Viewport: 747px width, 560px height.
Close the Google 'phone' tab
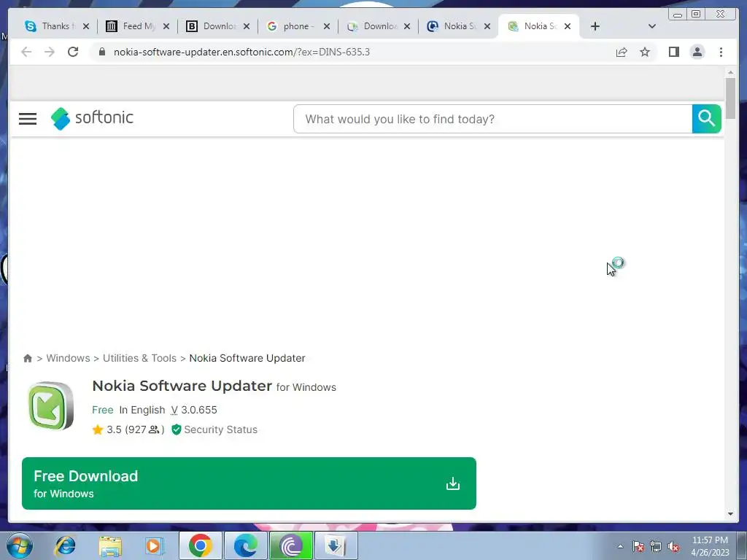coord(327,26)
